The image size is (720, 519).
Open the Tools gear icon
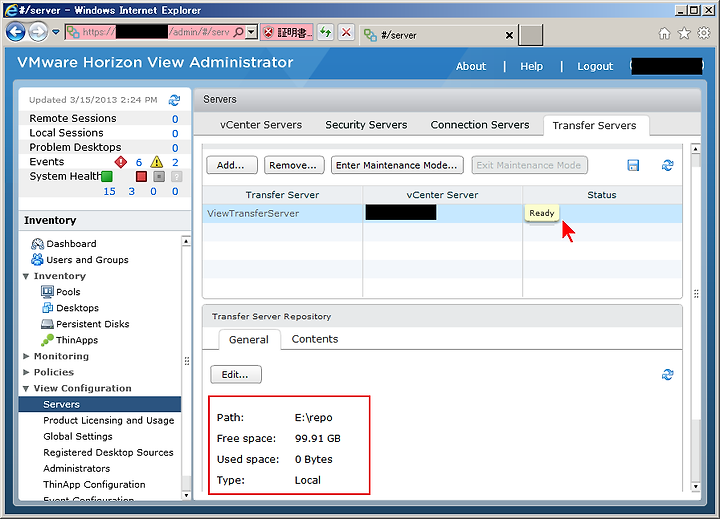coord(704,33)
